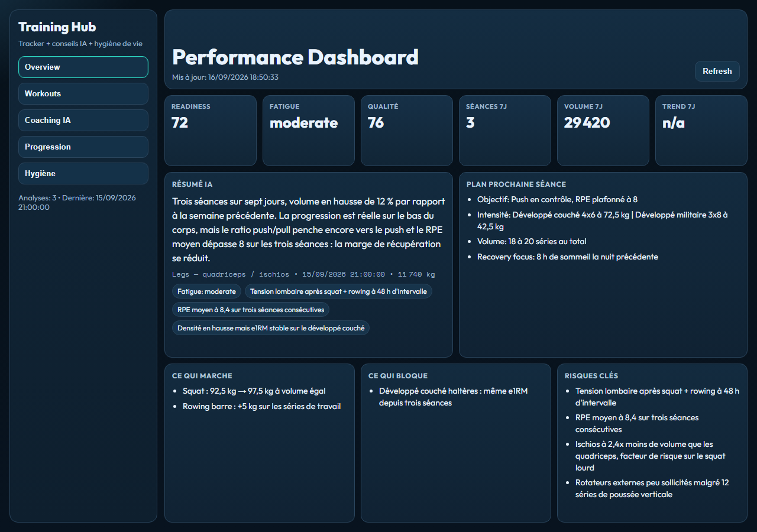
Task: Switch to the Progression section
Action: [83, 147]
